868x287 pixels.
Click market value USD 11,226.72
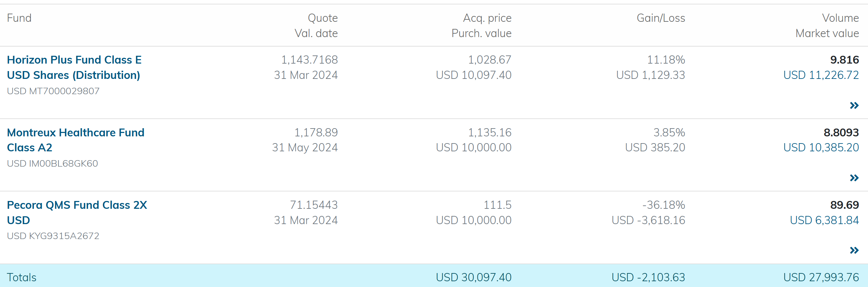(821, 75)
